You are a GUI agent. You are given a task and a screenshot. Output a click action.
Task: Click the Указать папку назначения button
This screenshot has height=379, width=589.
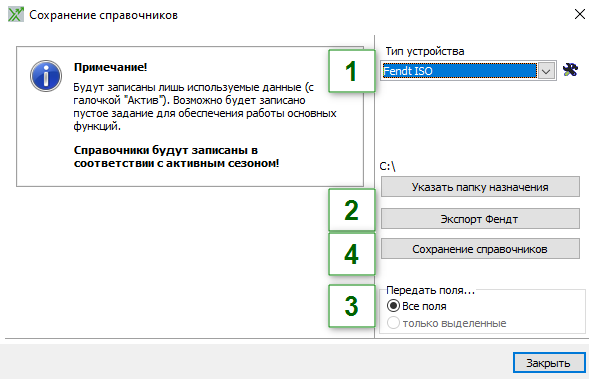coord(480,187)
